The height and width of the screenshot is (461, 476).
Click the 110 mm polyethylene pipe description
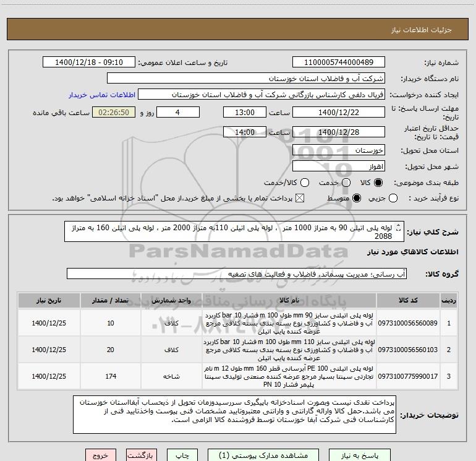289,350
